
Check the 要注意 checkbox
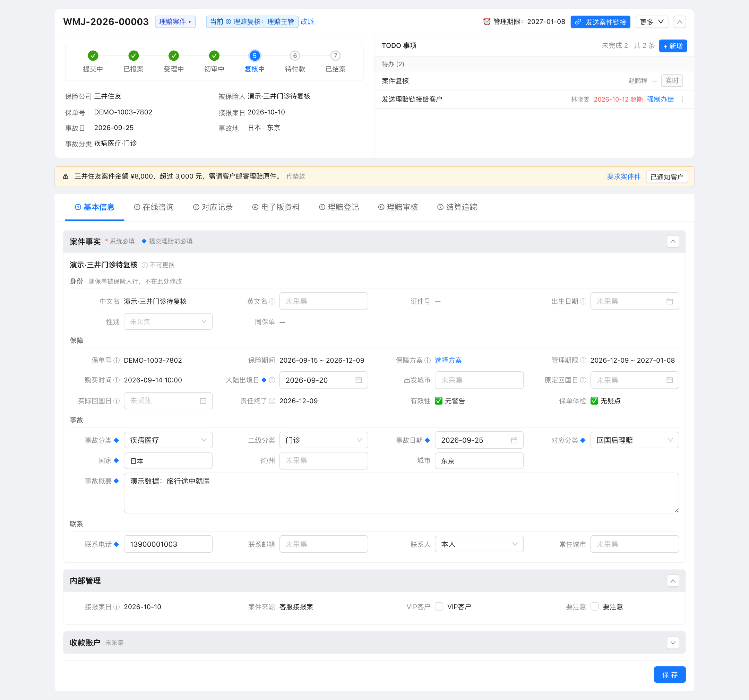(x=594, y=607)
